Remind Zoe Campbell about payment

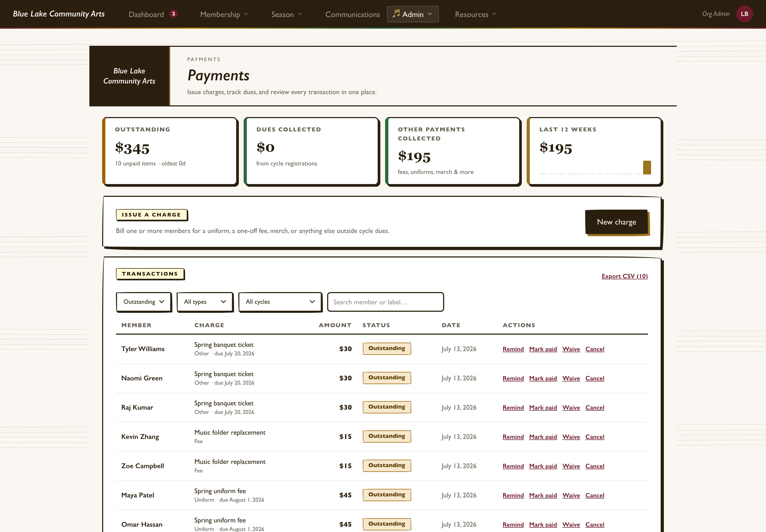click(513, 466)
